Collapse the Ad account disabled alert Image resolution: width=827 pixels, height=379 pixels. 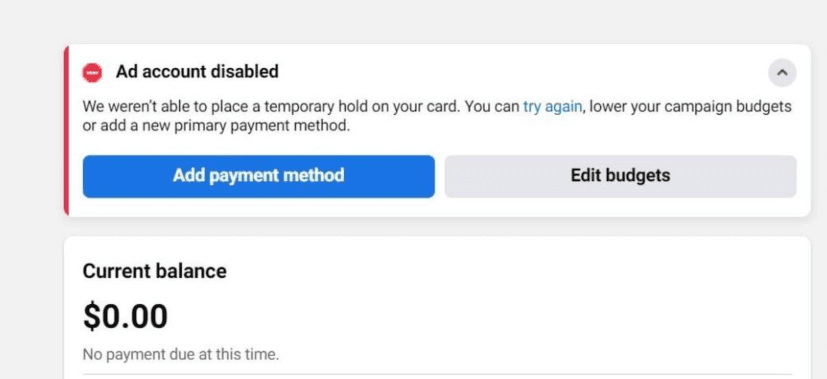(782, 73)
